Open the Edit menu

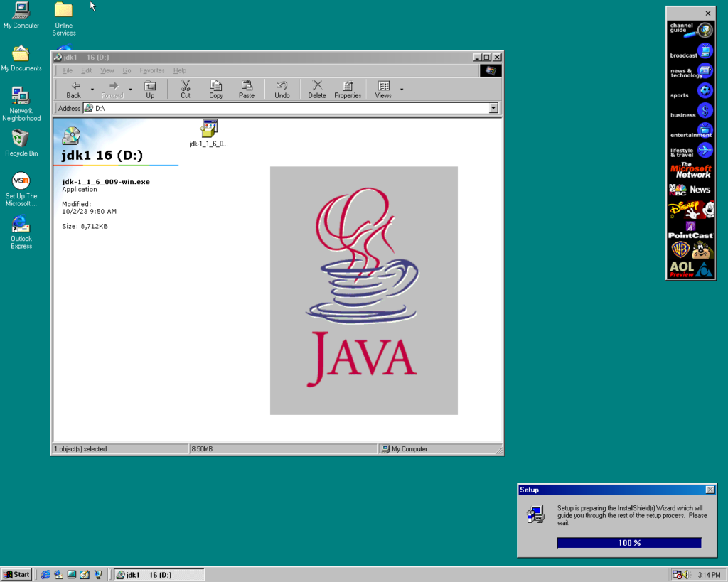pyautogui.click(x=86, y=70)
